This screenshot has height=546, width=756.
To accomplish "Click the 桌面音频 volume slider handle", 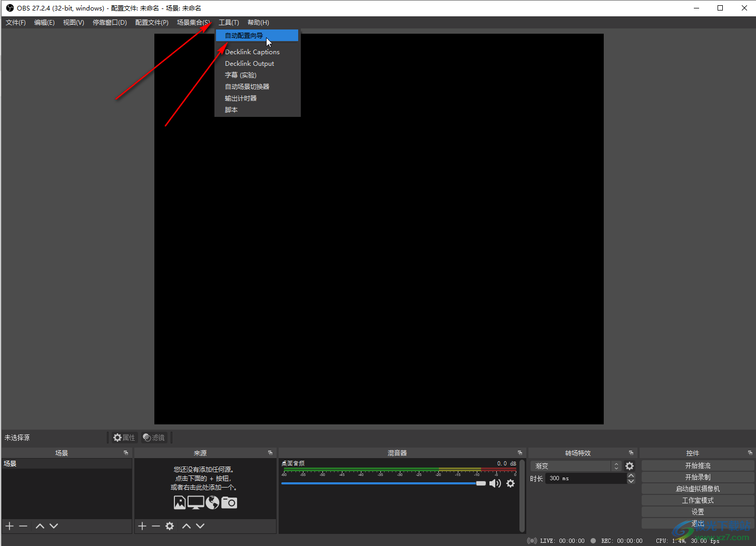I will tap(481, 483).
